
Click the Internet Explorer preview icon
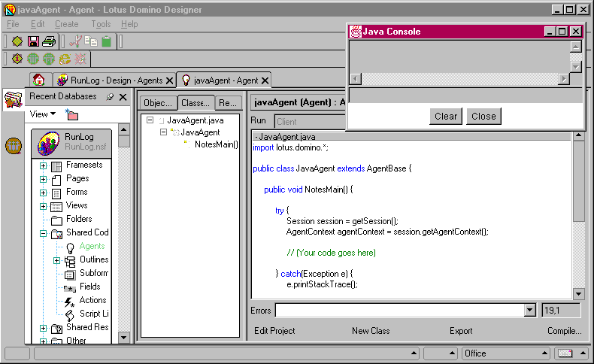(65, 59)
